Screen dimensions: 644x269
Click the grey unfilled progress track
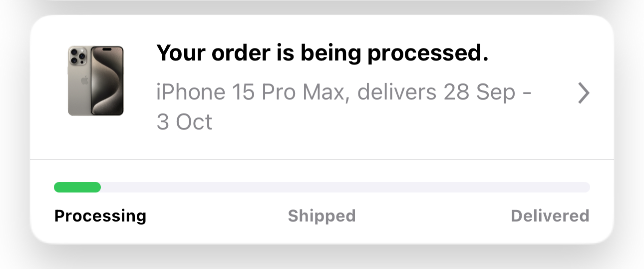point(344,187)
